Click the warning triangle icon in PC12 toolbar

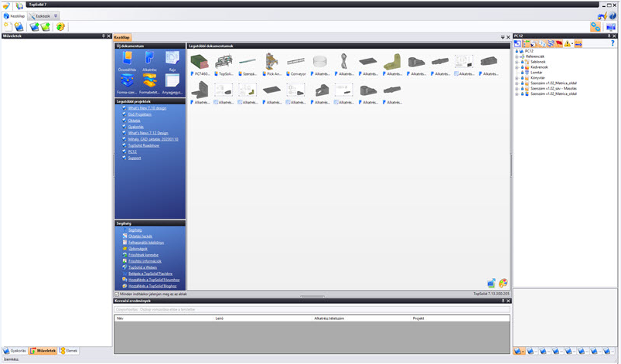(567, 43)
